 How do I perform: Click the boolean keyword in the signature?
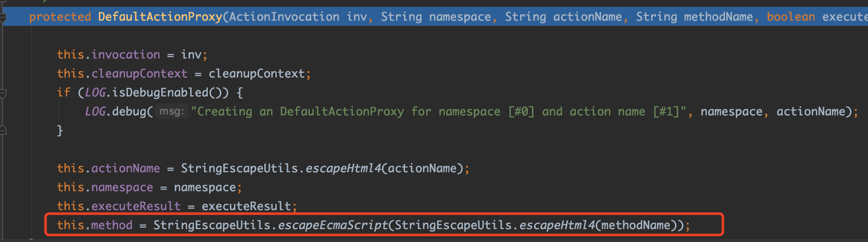(x=791, y=17)
